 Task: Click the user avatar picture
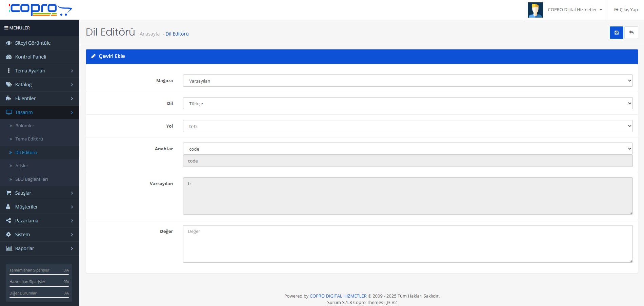(535, 10)
